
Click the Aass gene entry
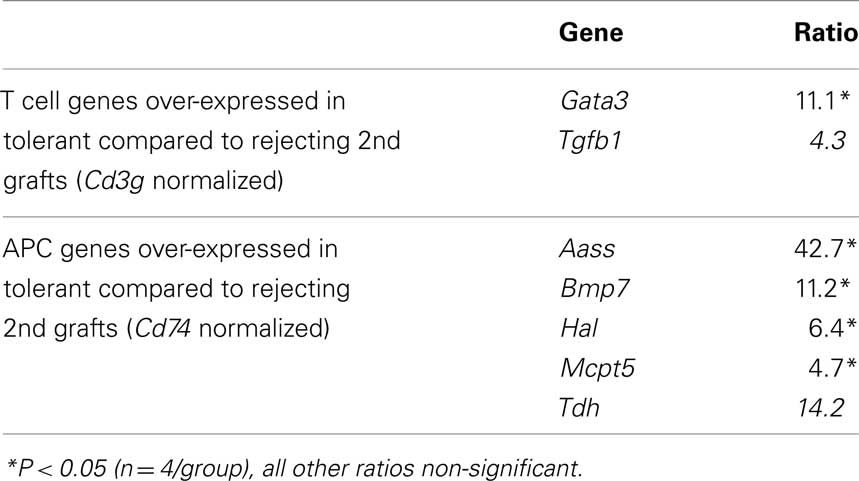pos(587,249)
